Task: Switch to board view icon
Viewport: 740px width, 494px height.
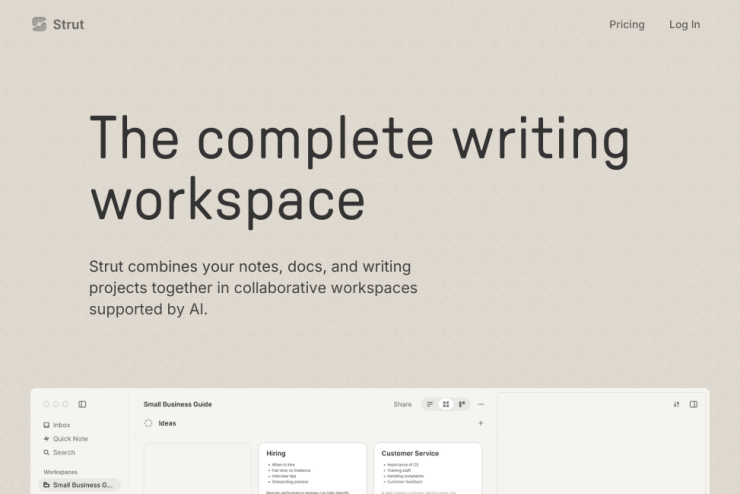Action: [x=462, y=404]
